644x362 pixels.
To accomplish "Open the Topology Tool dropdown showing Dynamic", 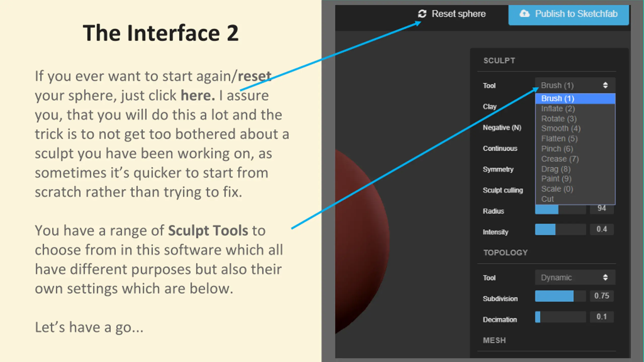I will click(x=575, y=277).
